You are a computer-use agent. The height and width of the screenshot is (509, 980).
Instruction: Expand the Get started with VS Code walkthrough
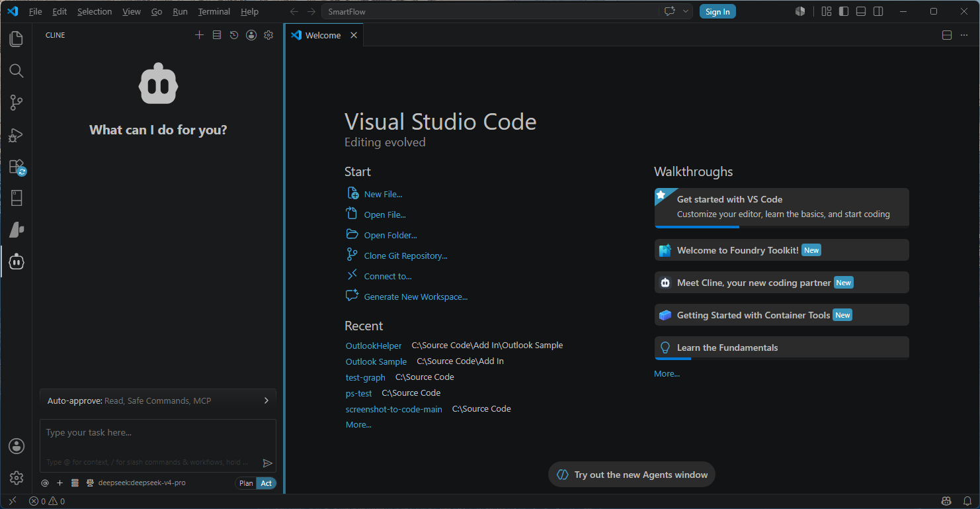click(782, 207)
